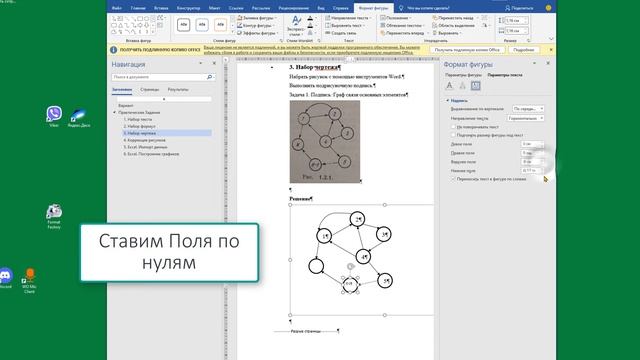Click the Левое поле value field
640x360 pixels.
pos(532,144)
